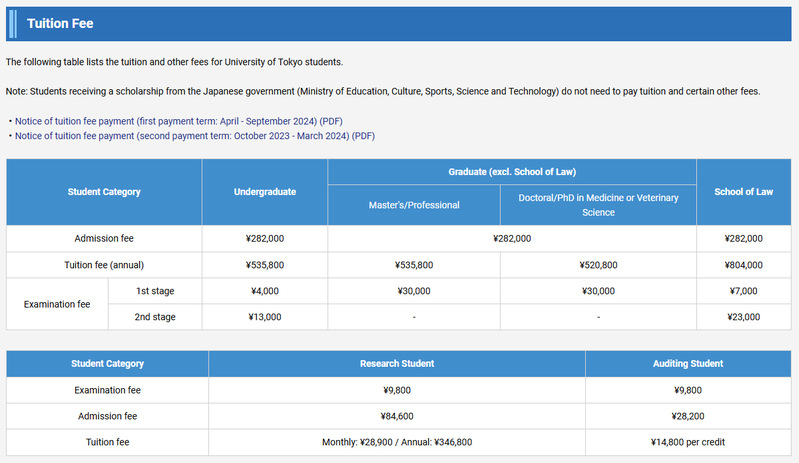Click the Doctoral/PhD in Medicine or Veterinary Science header

[598, 205]
